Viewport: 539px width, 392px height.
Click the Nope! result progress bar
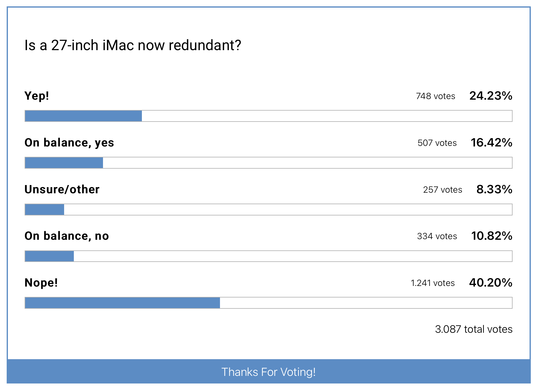pos(268,303)
